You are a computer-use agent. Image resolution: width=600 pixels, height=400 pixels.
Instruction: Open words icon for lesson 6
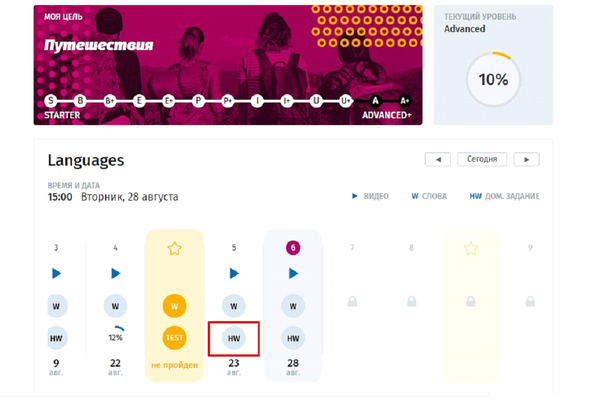[293, 306]
